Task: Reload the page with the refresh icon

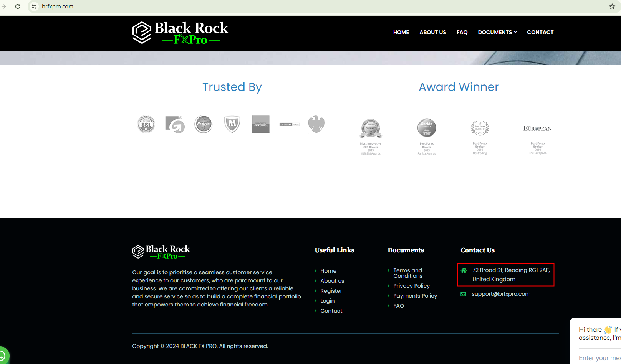Action: pyautogui.click(x=18, y=7)
